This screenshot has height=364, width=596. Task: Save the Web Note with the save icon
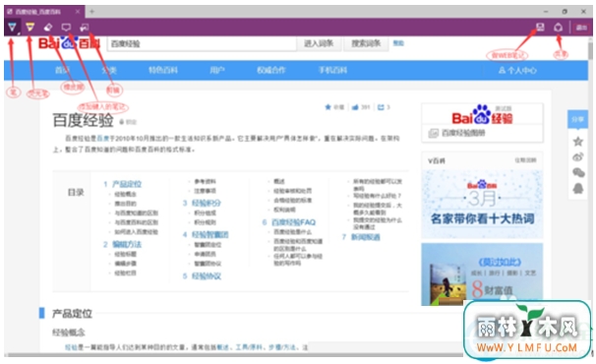coord(540,27)
